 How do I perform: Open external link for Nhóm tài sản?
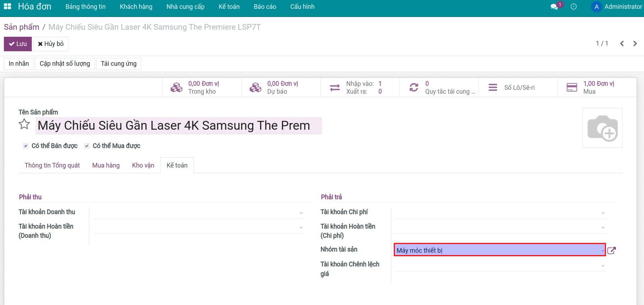pos(612,251)
